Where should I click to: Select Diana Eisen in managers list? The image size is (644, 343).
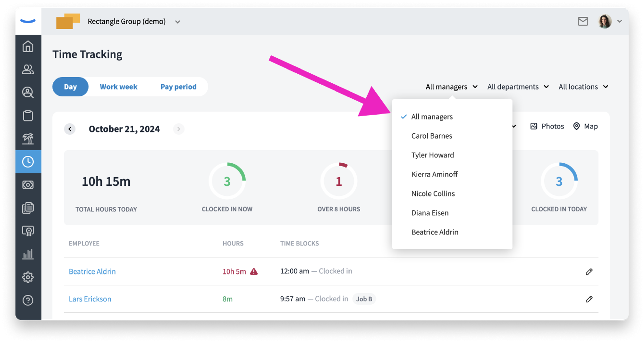[x=452, y=213]
